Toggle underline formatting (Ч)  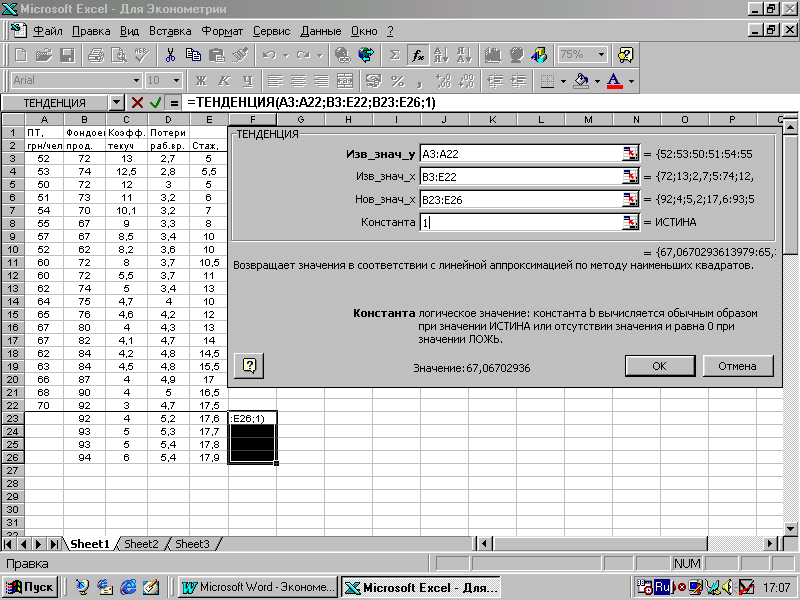click(x=246, y=80)
